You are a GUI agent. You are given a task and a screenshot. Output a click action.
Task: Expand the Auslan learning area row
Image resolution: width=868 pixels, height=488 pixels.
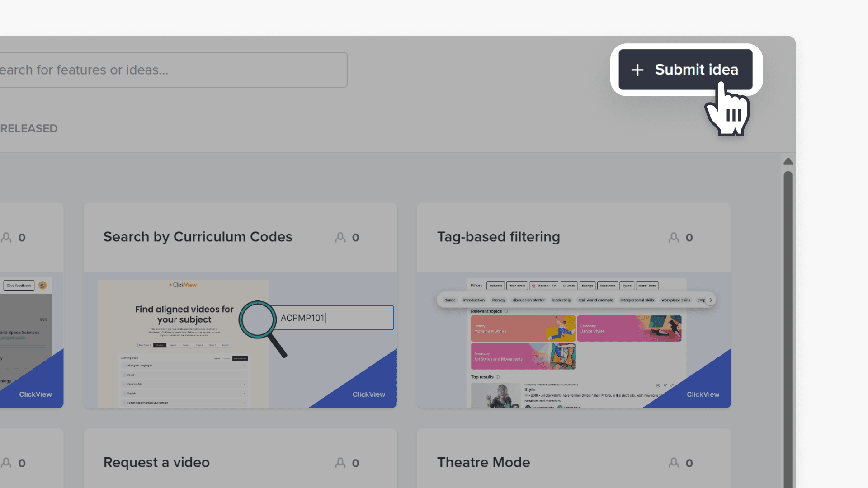pos(245,375)
